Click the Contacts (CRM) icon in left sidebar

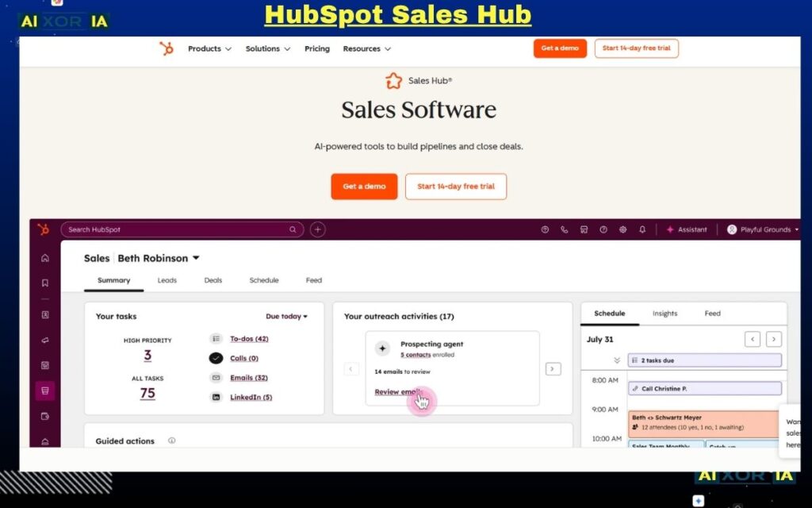45,314
